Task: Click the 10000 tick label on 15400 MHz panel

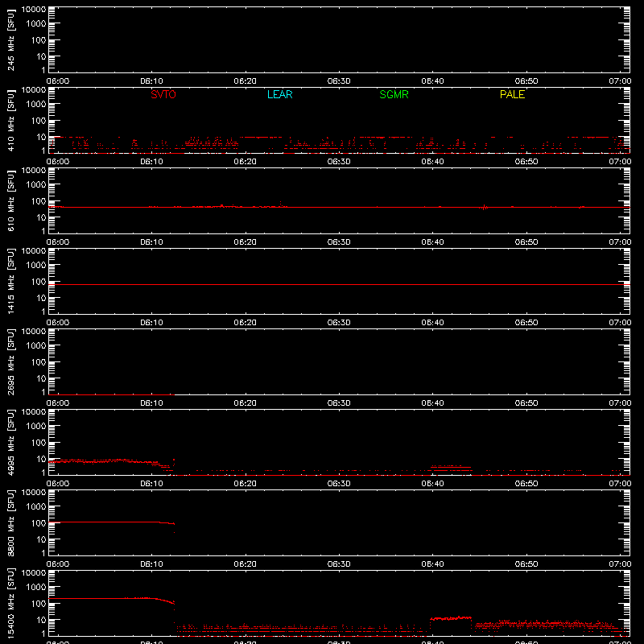Action: coord(34,573)
